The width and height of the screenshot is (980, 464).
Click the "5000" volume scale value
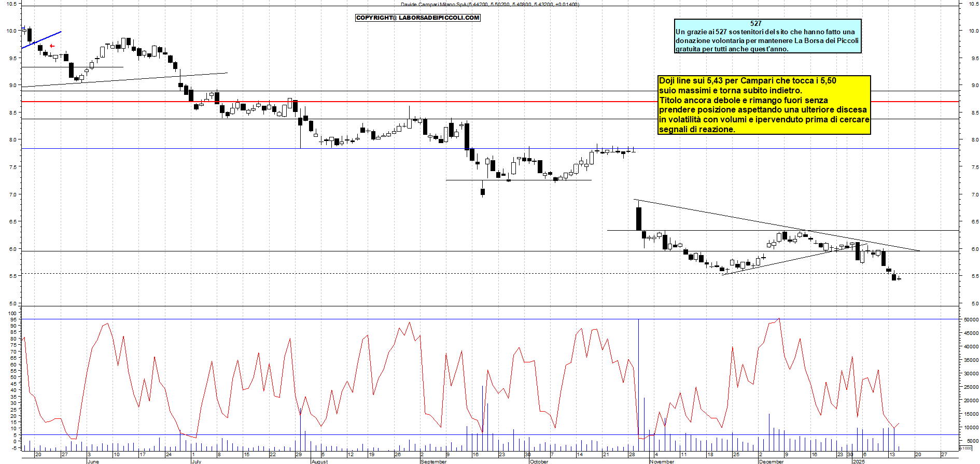(973, 441)
